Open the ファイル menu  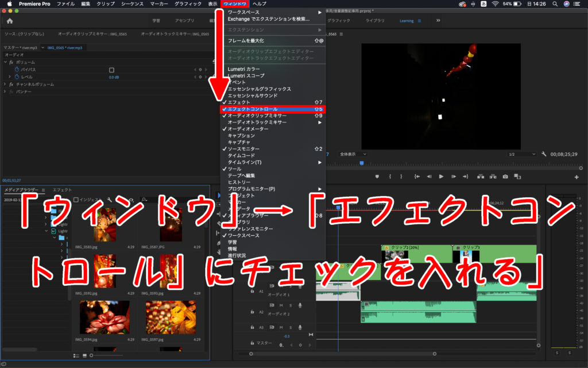(65, 4)
